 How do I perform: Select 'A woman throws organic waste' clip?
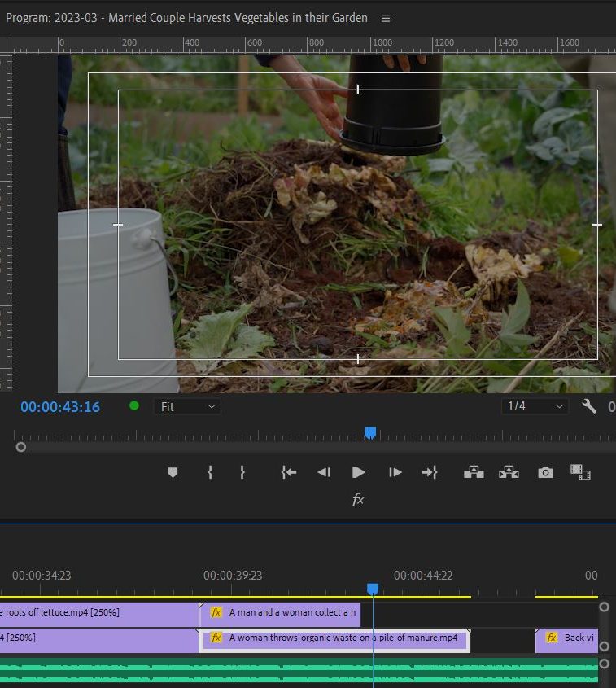click(x=335, y=640)
